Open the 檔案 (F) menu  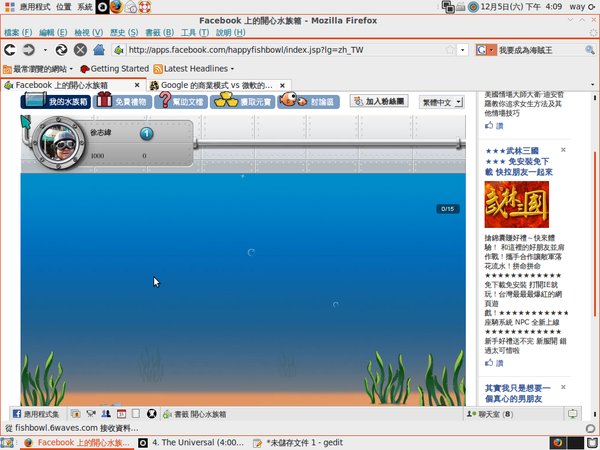tap(18, 33)
